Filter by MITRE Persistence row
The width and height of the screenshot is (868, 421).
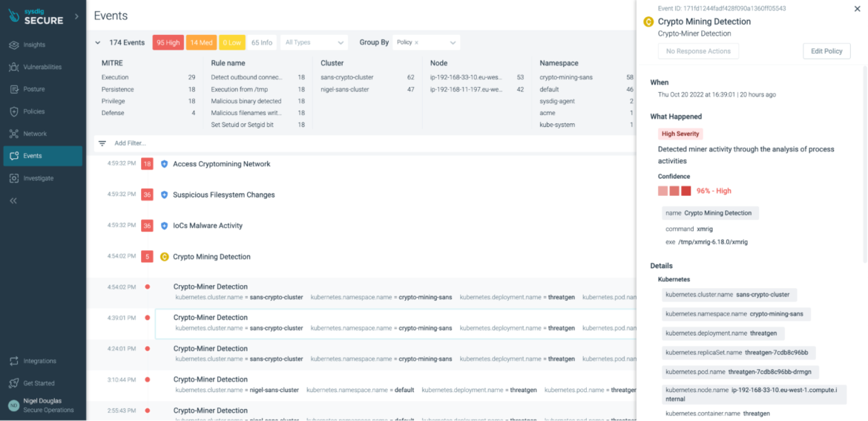[x=148, y=89]
